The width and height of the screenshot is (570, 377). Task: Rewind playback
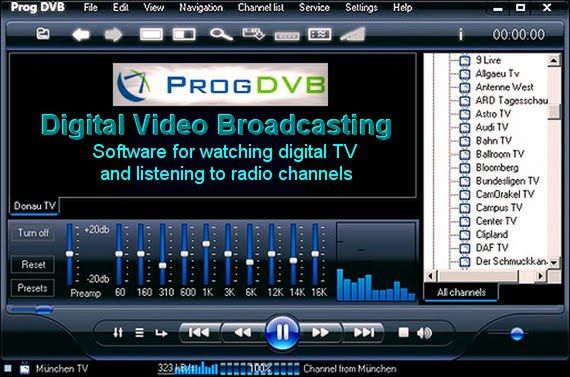pos(242,332)
